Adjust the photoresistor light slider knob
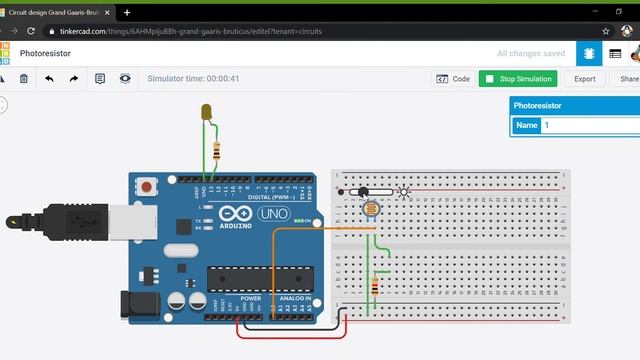 click(x=363, y=191)
